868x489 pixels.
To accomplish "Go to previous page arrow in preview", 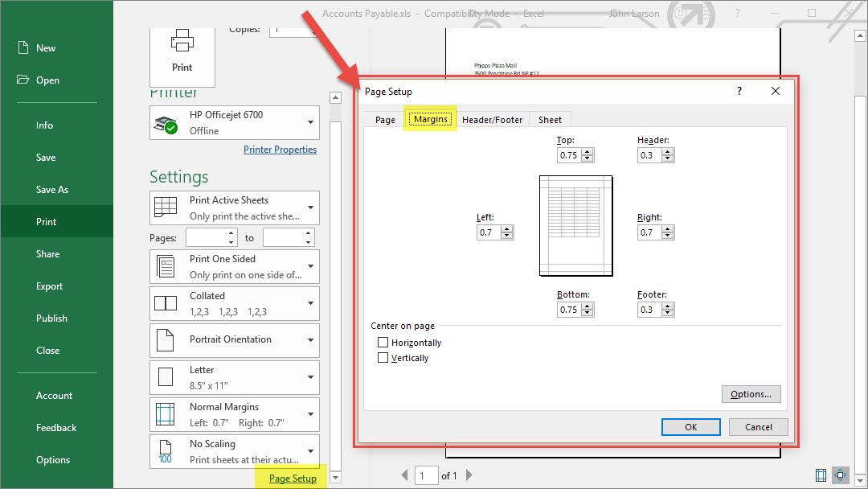I will [404, 475].
